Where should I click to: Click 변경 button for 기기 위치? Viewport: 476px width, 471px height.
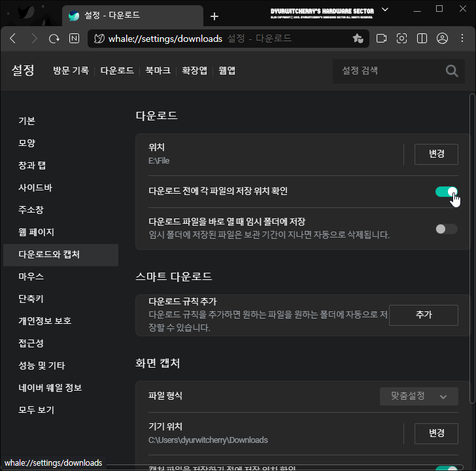click(x=436, y=434)
